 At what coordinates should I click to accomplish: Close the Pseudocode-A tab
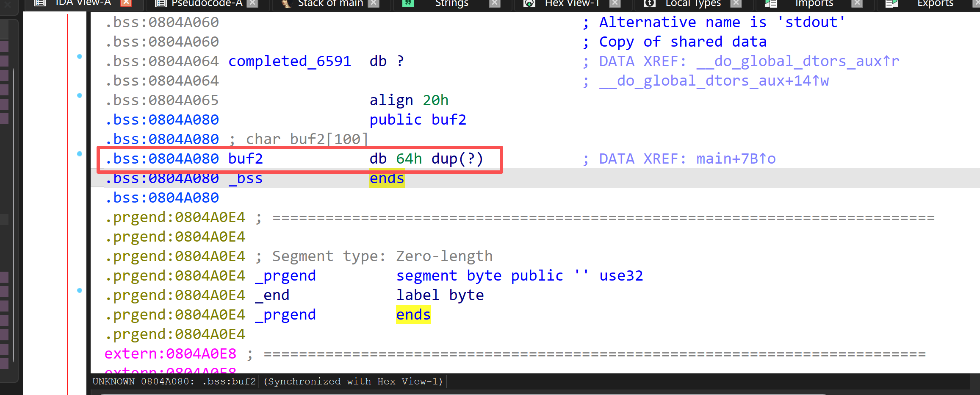[x=252, y=2]
